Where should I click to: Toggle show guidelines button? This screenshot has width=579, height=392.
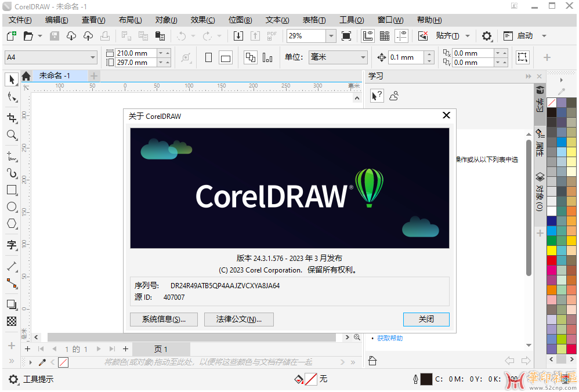(401, 36)
